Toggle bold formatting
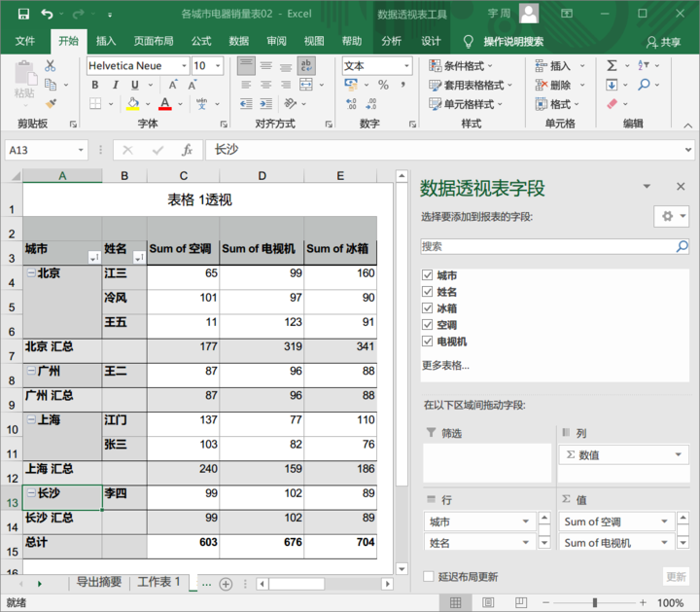Viewport: 700px width, 612px height. point(95,85)
